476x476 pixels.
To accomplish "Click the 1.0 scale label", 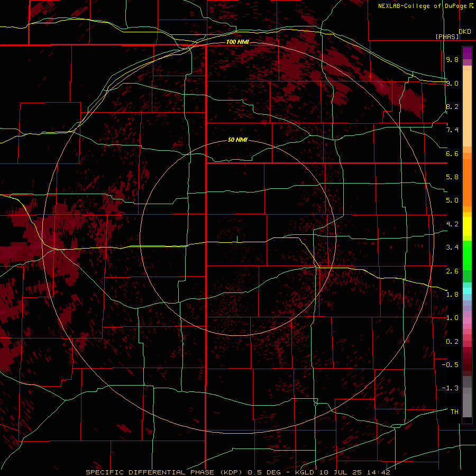I will click(452, 318).
